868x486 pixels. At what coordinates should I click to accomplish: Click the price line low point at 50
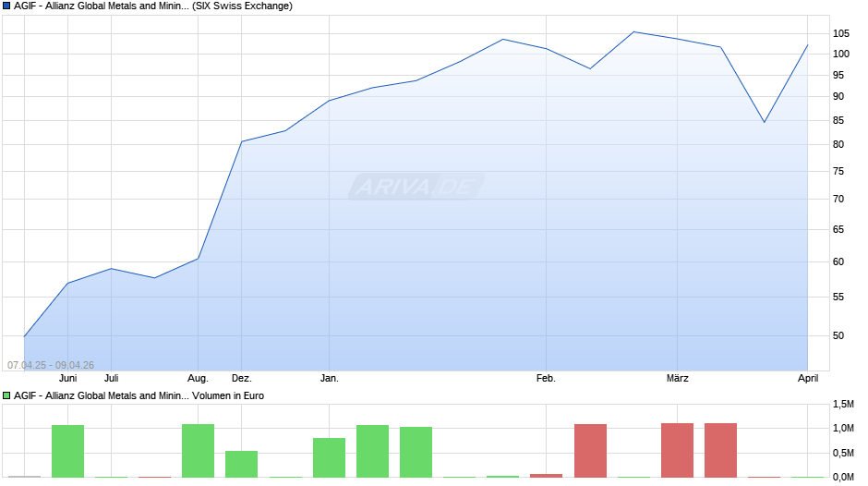[24, 336]
